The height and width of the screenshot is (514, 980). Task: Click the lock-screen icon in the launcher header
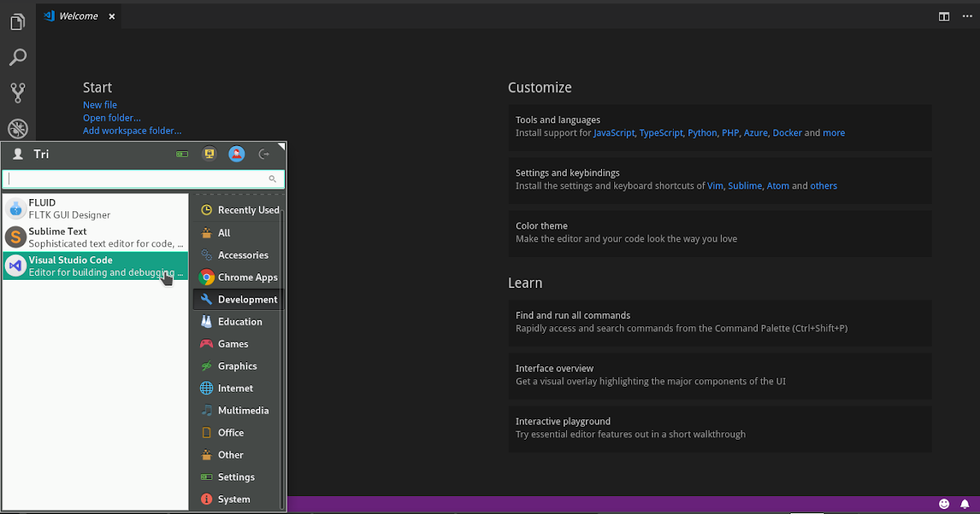(x=209, y=153)
